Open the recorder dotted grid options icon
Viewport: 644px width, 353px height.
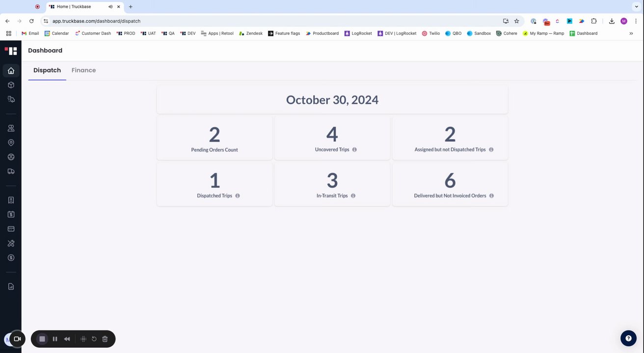point(83,339)
